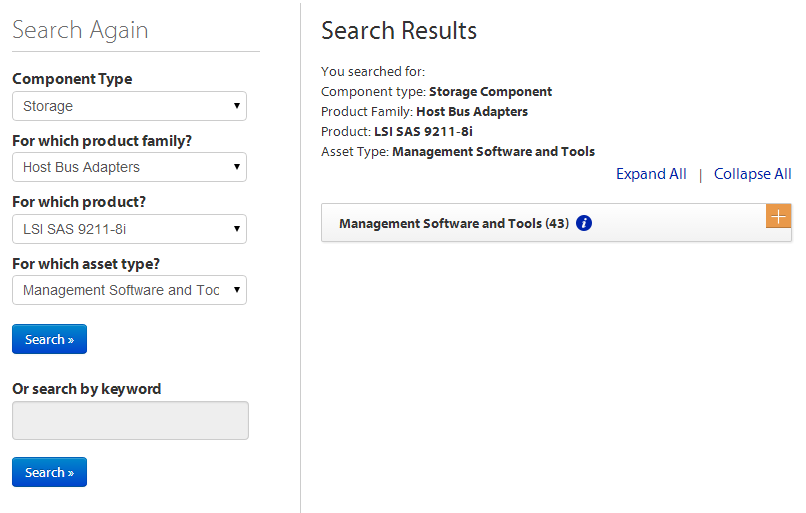Click the Expand All link

[651, 174]
